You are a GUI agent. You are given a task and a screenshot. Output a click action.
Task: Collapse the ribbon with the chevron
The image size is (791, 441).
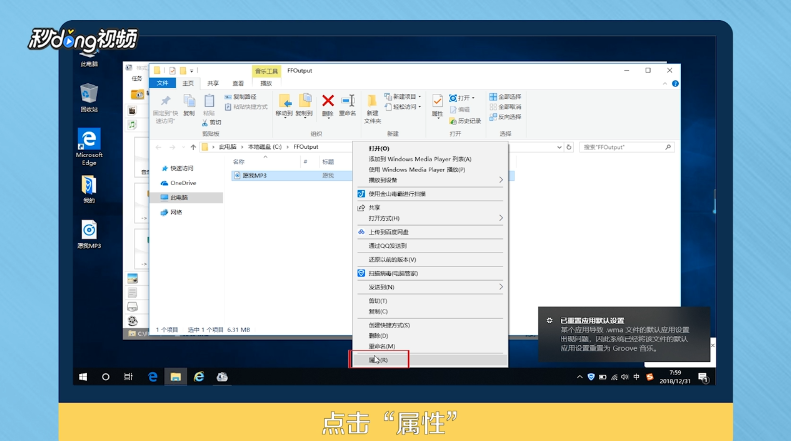665,84
